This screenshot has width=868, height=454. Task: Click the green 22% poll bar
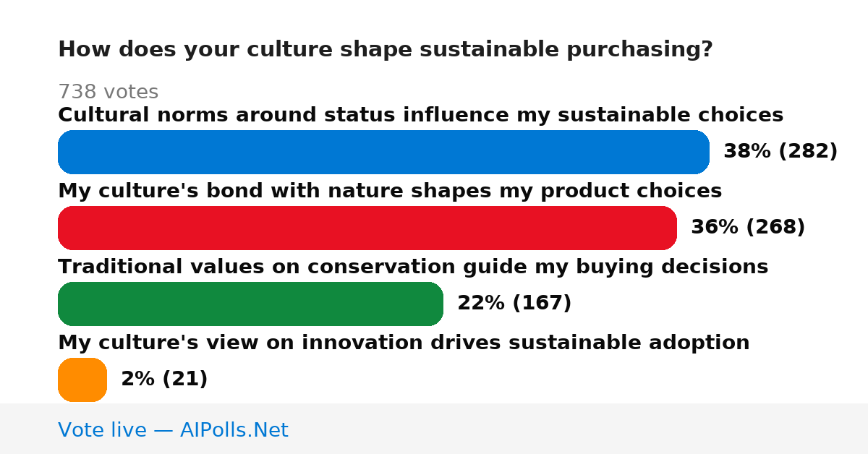[x=250, y=304]
